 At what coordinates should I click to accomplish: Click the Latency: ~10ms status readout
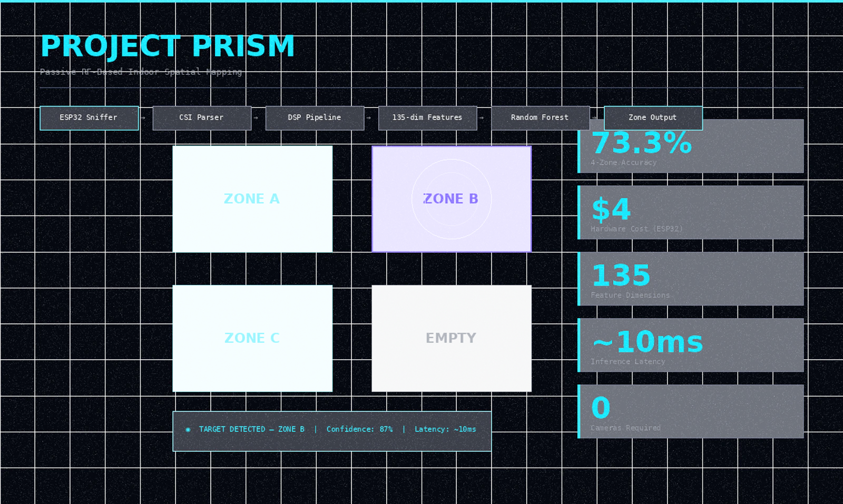click(x=445, y=429)
